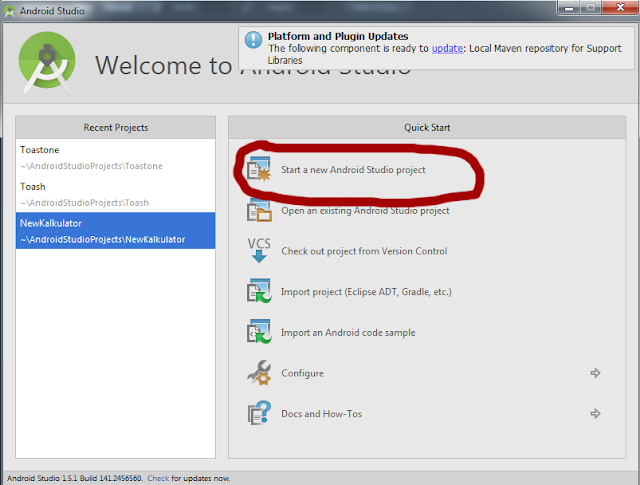Screen dimensions: 640x485
Task: Check out project from Version Control
Action: pos(364,251)
